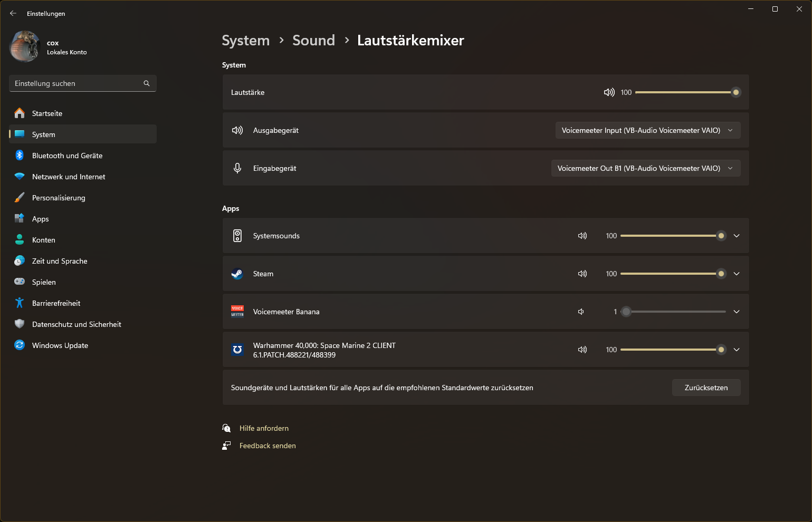Expand the Systemsounds row chevron

coord(737,236)
